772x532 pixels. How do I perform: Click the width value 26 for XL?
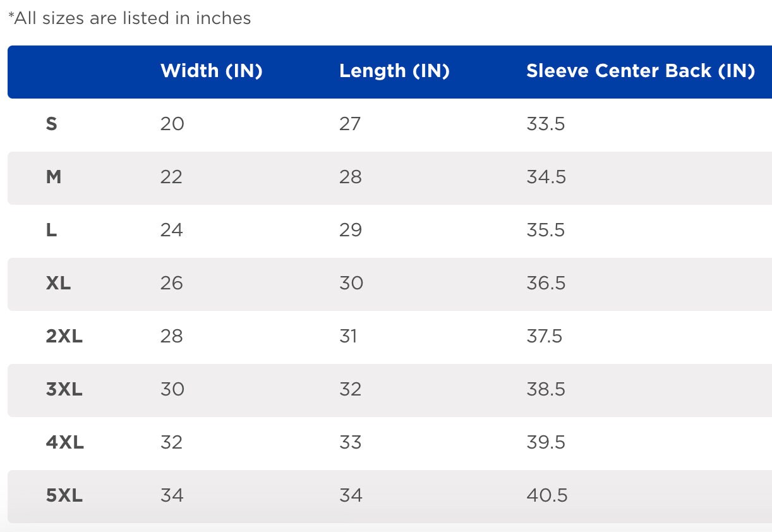click(172, 283)
